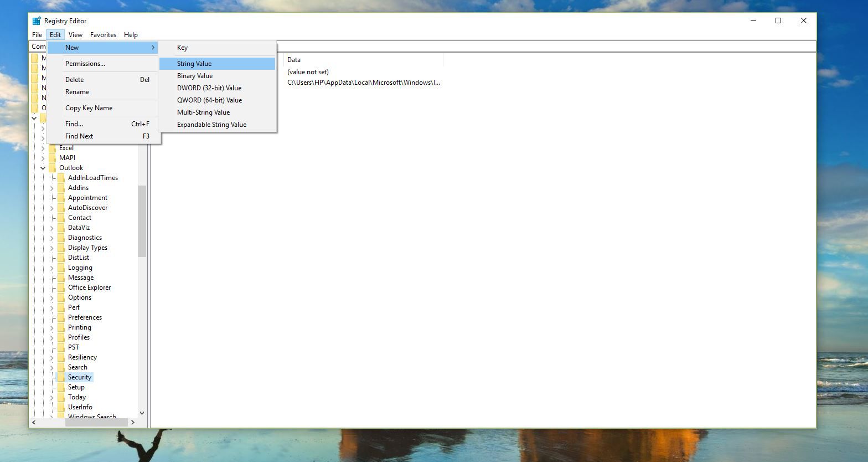Click the folder icon beside Perf

point(61,307)
